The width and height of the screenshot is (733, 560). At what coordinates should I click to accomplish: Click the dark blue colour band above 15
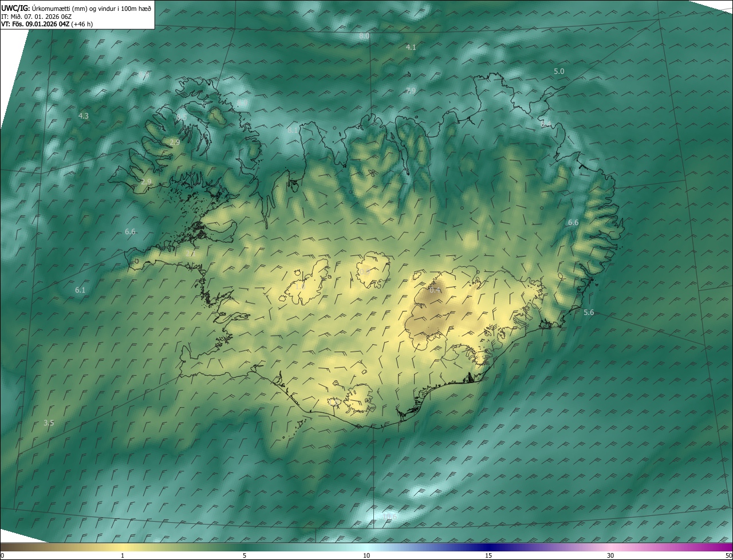point(488,547)
